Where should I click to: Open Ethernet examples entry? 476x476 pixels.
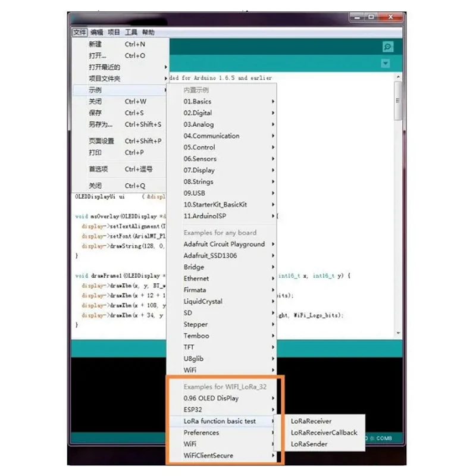coord(222,278)
